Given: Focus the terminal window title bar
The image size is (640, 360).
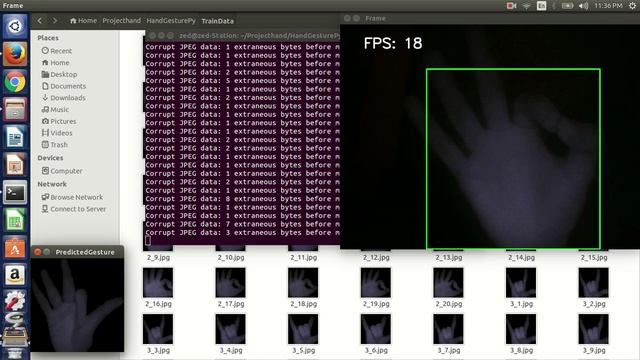Looking at the screenshot, I should pyautogui.click(x=242, y=36).
